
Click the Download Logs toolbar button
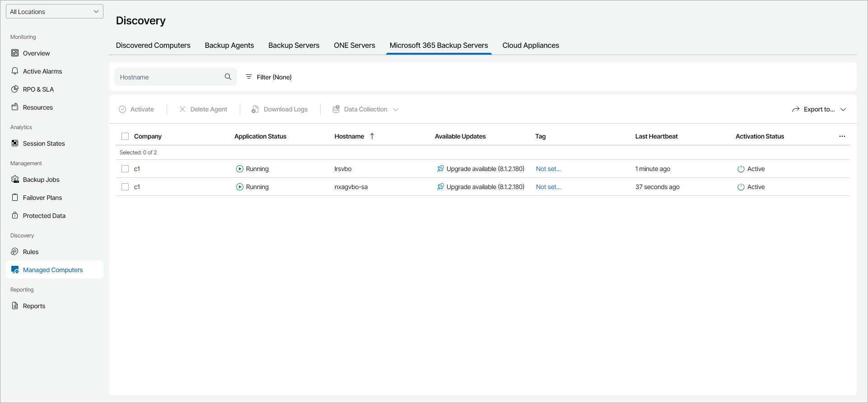click(280, 109)
